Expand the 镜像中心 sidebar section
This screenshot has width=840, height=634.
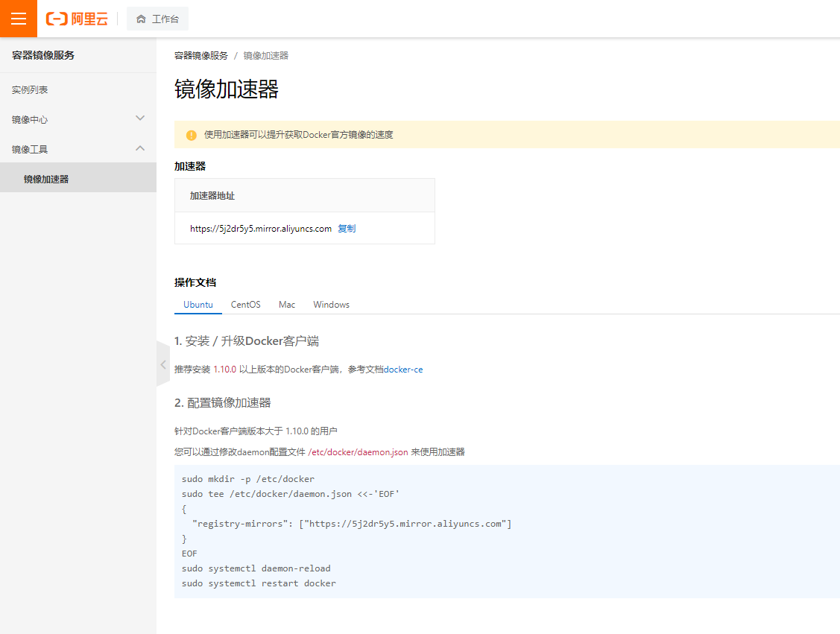(x=78, y=119)
